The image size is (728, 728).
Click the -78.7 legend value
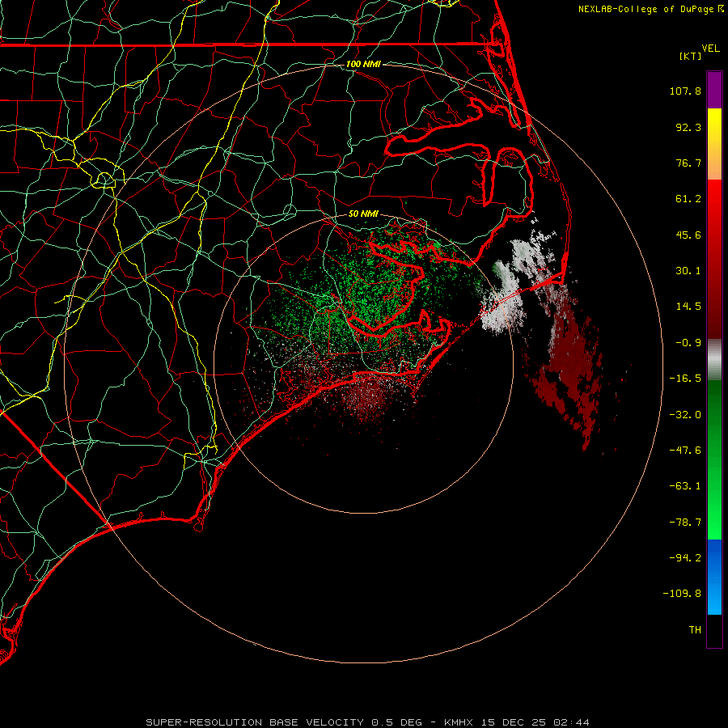point(685,523)
